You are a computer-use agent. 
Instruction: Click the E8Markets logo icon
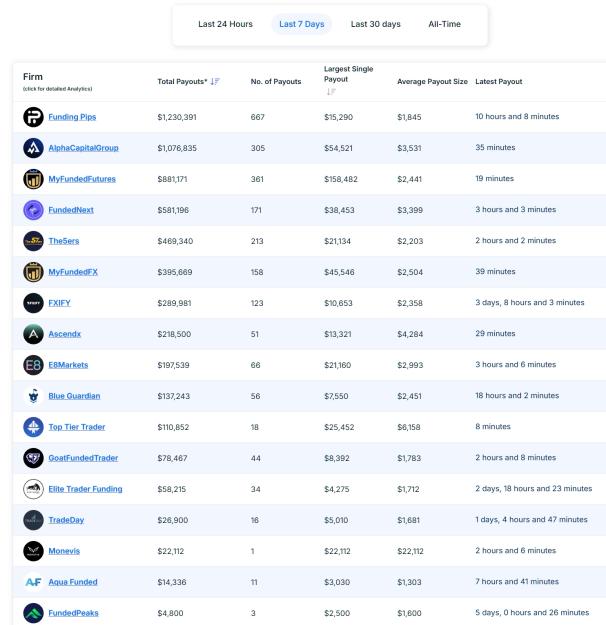[x=33, y=365]
